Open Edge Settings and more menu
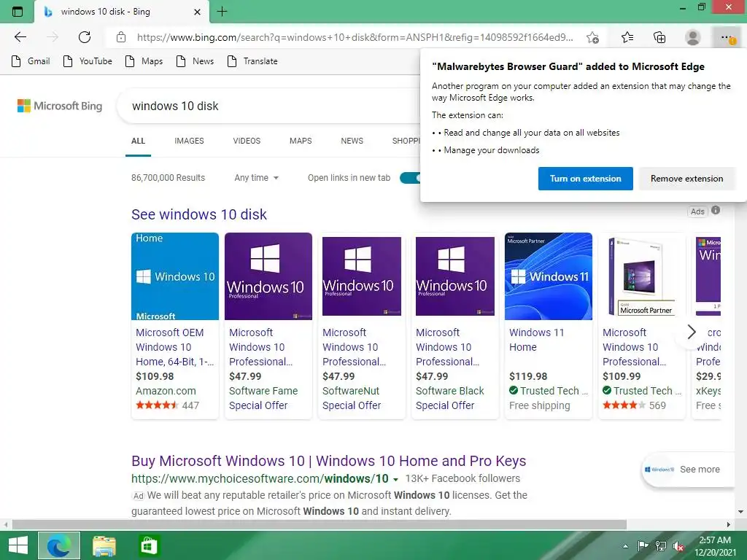The width and height of the screenshot is (747, 560). point(727,37)
